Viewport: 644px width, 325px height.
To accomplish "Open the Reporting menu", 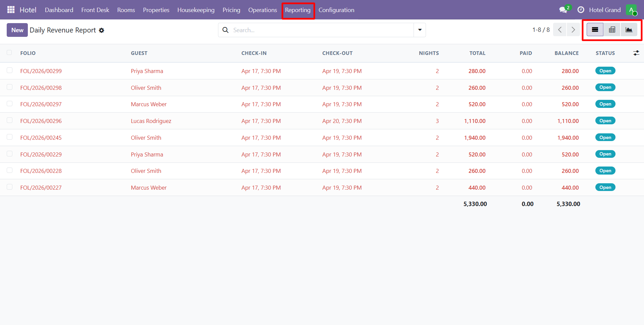I will coord(298,10).
